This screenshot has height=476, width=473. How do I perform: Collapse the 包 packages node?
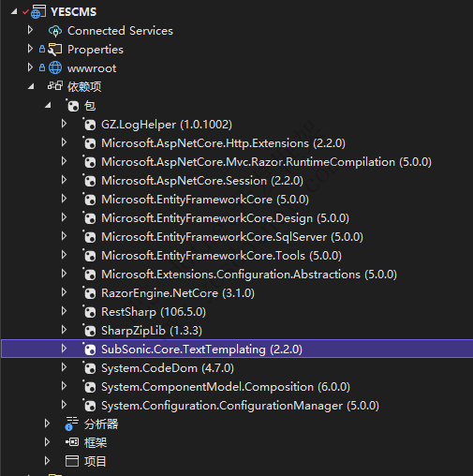[48, 105]
